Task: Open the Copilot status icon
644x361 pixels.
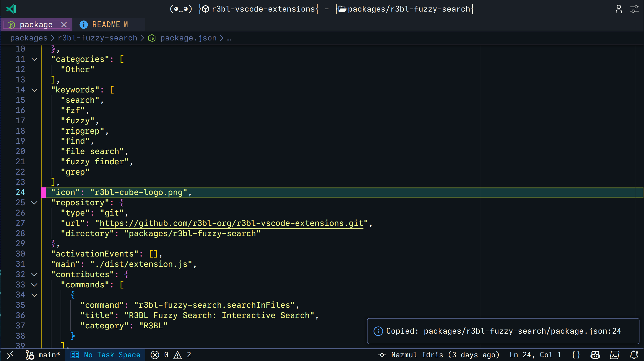Action: pyautogui.click(x=595, y=355)
